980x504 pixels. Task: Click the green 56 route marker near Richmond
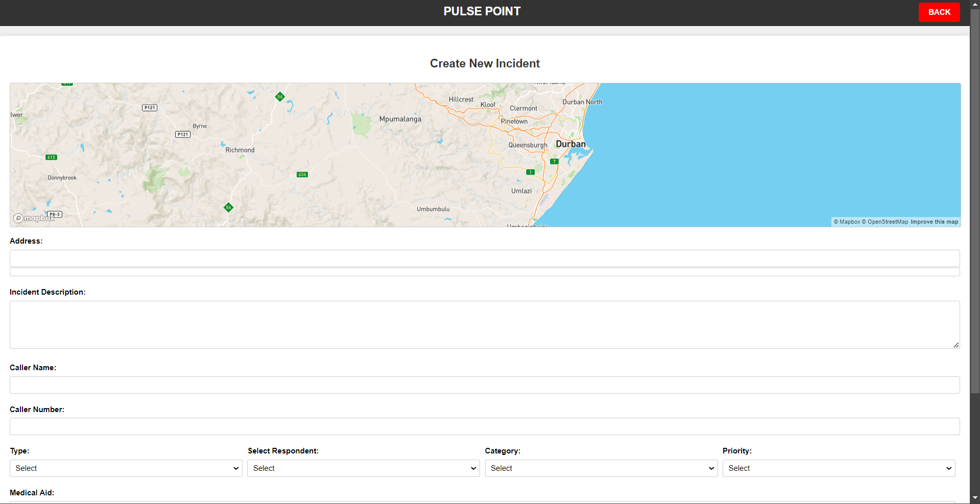coord(229,207)
